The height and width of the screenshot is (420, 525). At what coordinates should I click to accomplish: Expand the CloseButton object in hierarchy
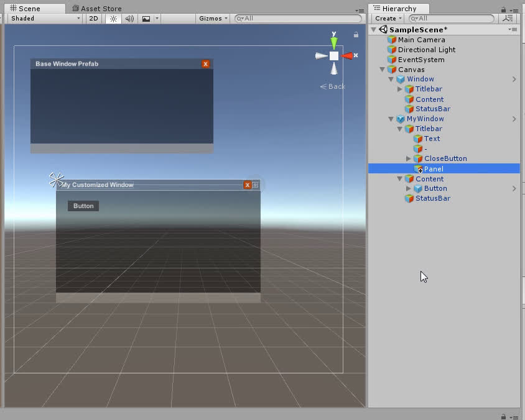coord(409,159)
